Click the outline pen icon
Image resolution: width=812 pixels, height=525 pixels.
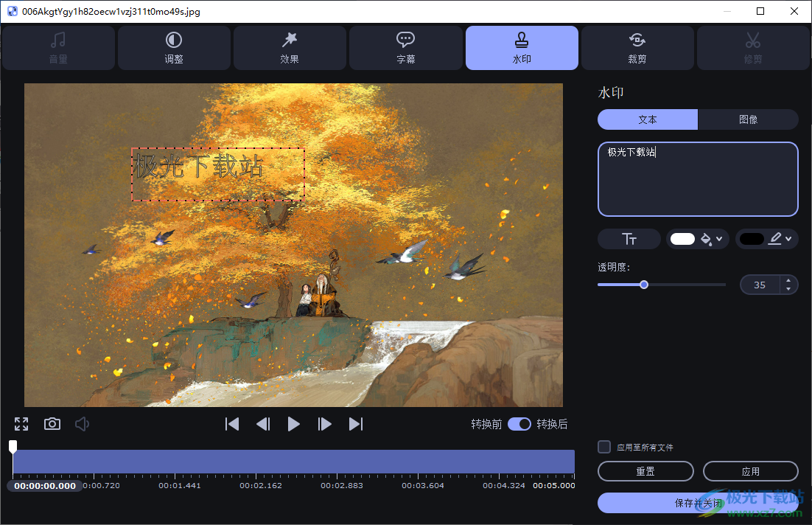[x=774, y=239]
